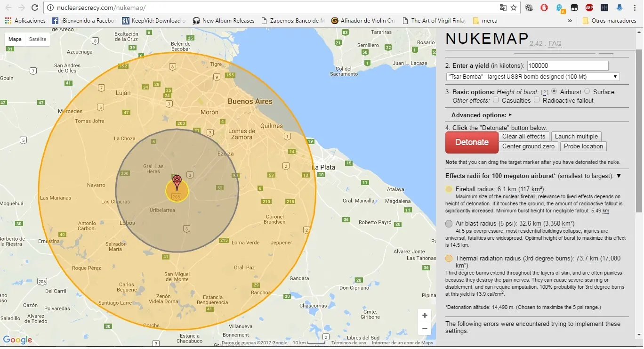Click the Adblock Plus extension icon
Viewport: 644px width, 349px height.
tap(589, 8)
